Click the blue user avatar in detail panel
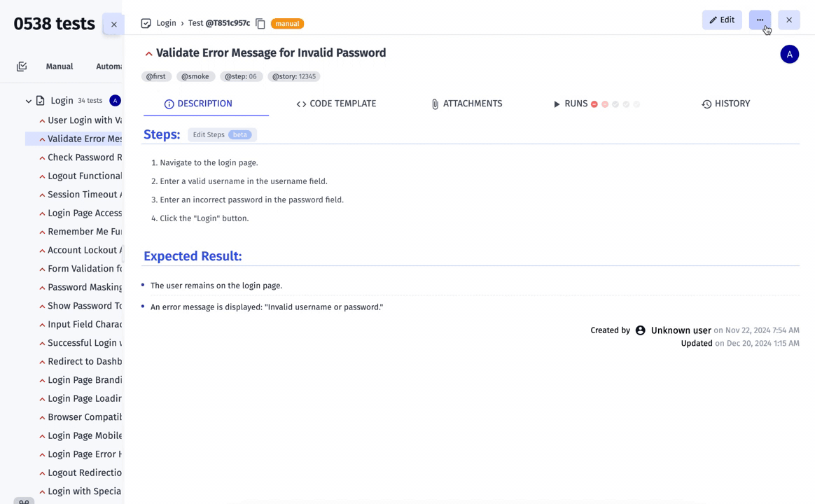The height and width of the screenshot is (504, 815). click(x=790, y=54)
